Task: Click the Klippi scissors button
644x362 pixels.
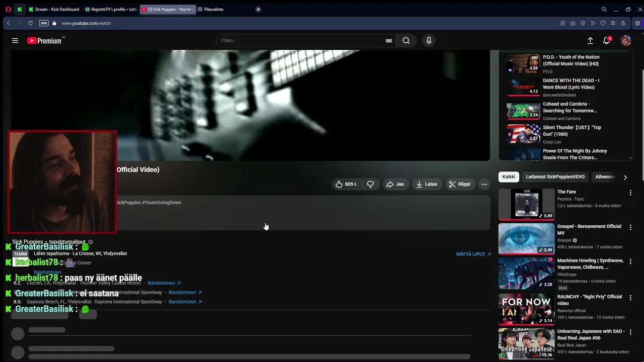Action: pos(460,184)
